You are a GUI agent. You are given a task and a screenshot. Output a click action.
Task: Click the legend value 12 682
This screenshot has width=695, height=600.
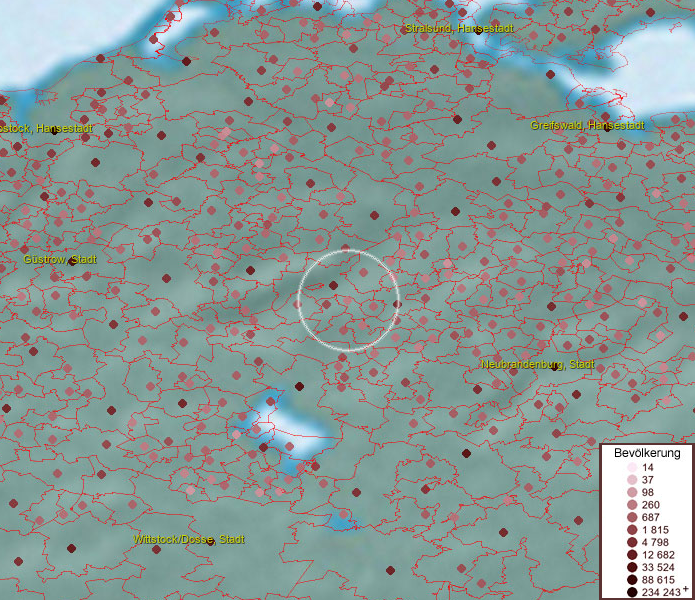[658, 555]
